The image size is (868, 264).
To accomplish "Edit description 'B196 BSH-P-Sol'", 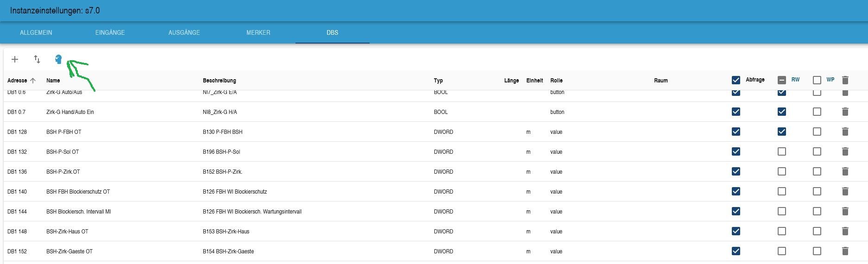I will click(x=221, y=152).
